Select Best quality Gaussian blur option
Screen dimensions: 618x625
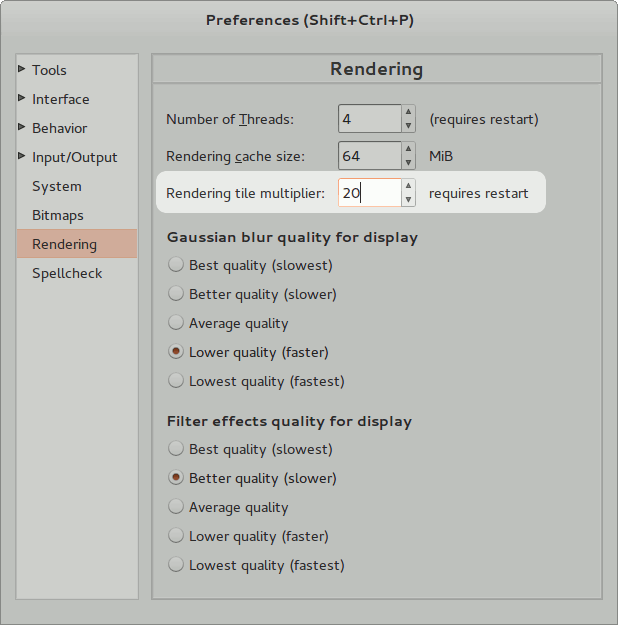pyautogui.click(x=176, y=265)
